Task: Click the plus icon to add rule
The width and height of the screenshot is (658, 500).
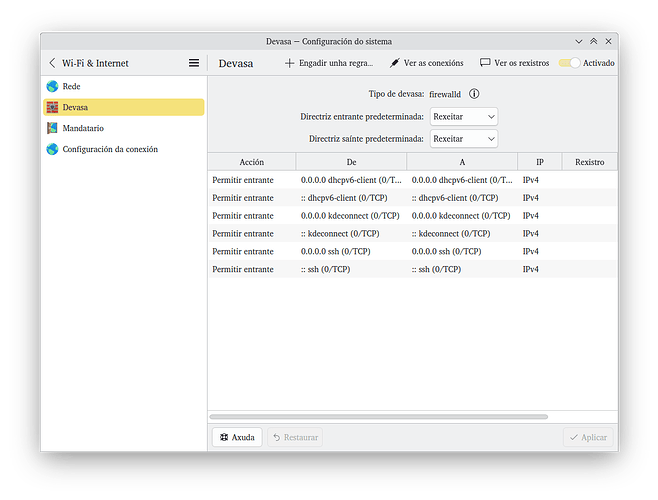Action: (290, 63)
